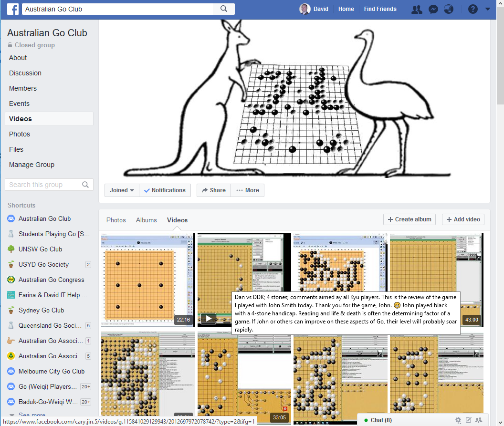Expand See more shortcuts

click(31, 415)
